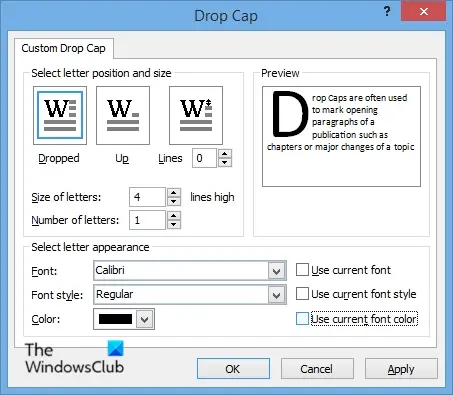
Task: Open the Color dropdown arrow
Action: [x=144, y=319]
